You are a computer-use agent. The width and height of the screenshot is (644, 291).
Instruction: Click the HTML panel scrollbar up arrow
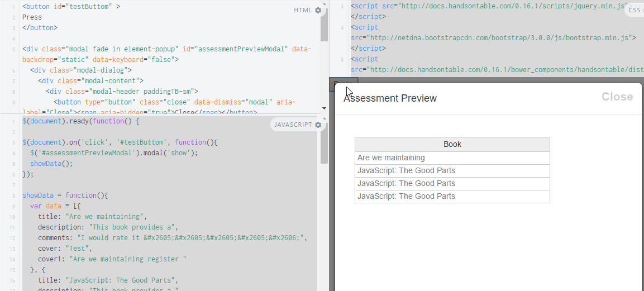coord(325,4)
